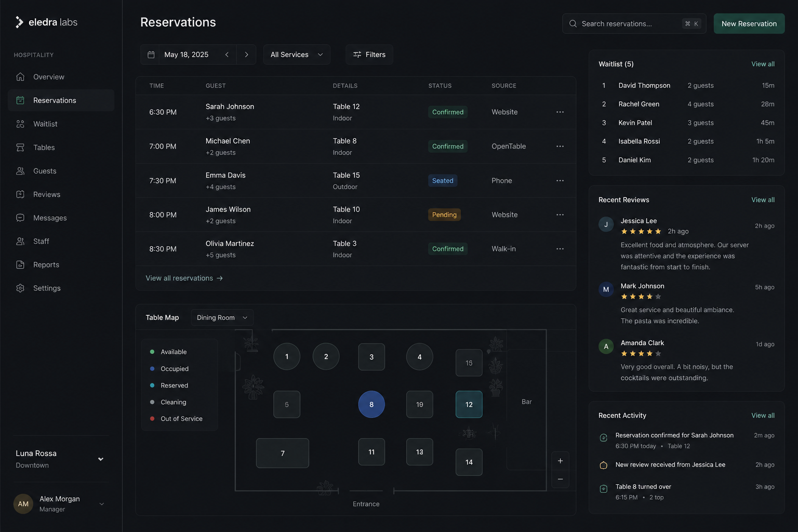
Task: Select reserved table 12 on the map
Action: click(x=469, y=404)
